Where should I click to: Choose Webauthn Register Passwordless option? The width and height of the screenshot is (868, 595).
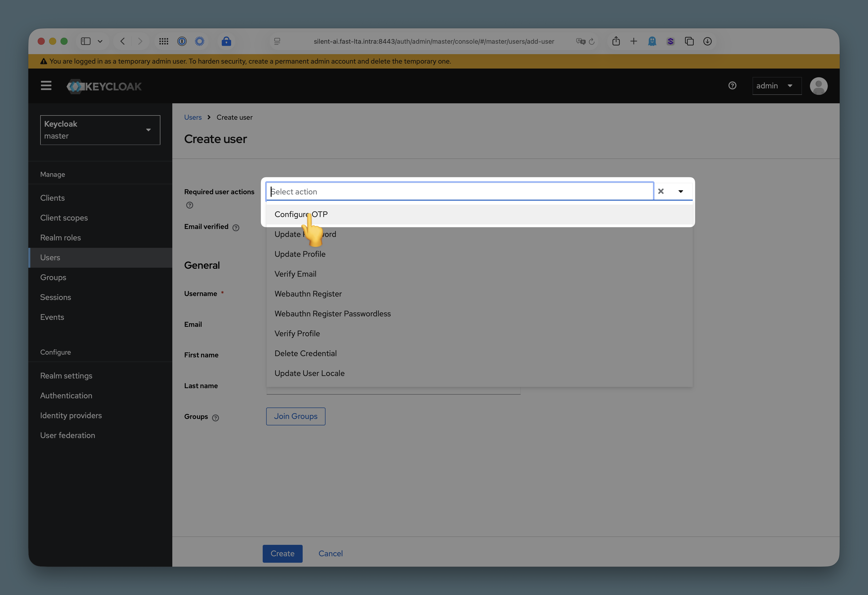pyautogui.click(x=332, y=314)
